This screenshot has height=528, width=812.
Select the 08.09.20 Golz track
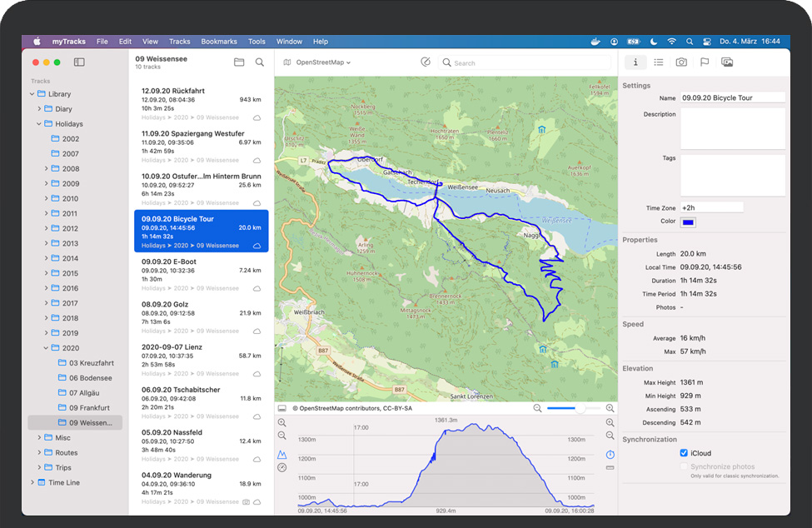click(x=202, y=317)
